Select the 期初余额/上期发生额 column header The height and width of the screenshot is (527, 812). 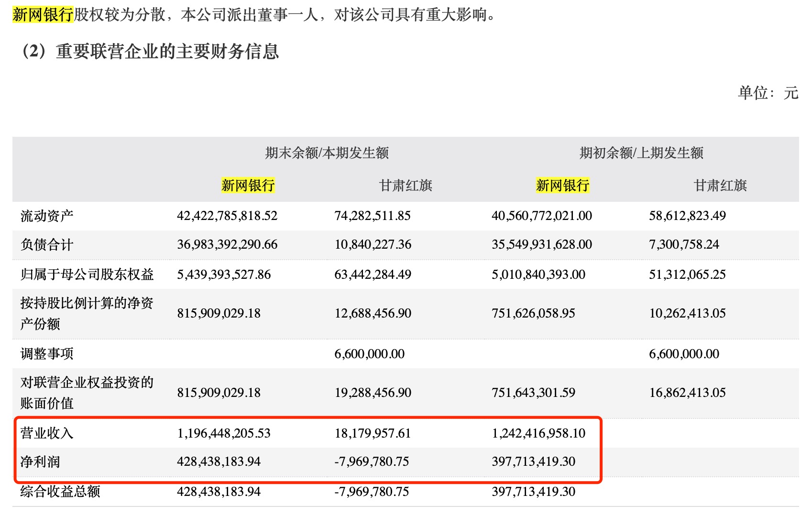(x=641, y=153)
